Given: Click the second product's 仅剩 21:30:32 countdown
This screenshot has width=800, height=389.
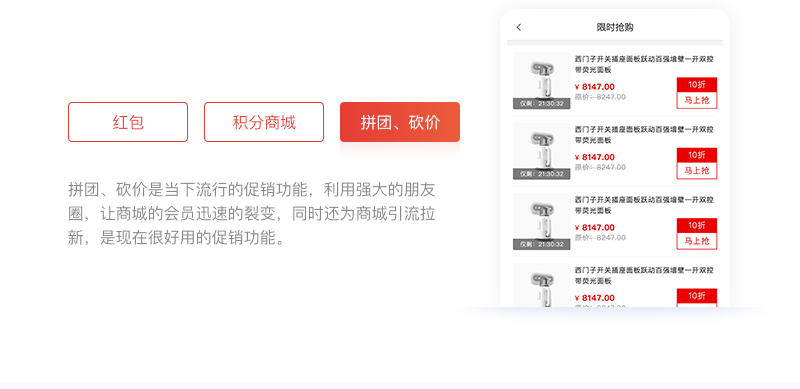Looking at the screenshot, I should coord(541,174).
